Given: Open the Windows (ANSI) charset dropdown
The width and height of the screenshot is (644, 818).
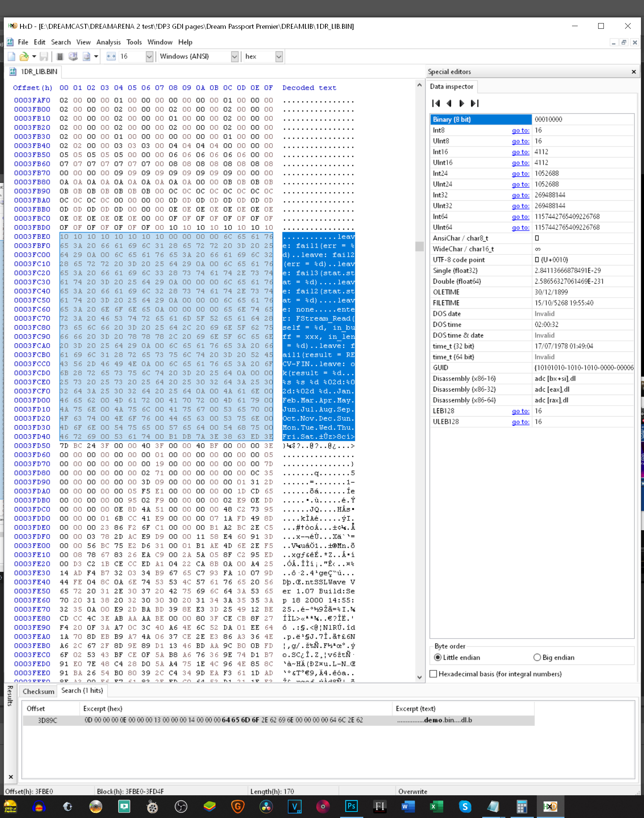Looking at the screenshot, I should 234,57.
